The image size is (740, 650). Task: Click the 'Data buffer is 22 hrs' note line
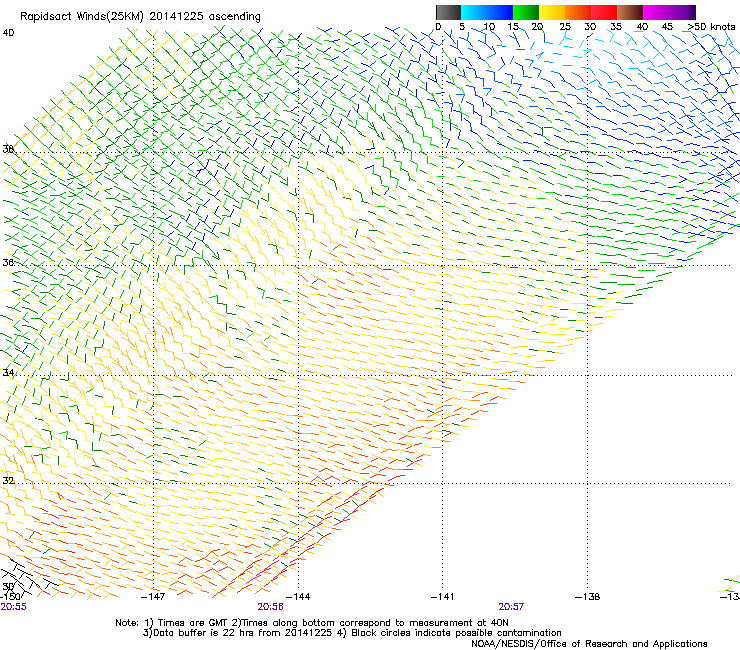pyautogui.click(x=352, y=633)
